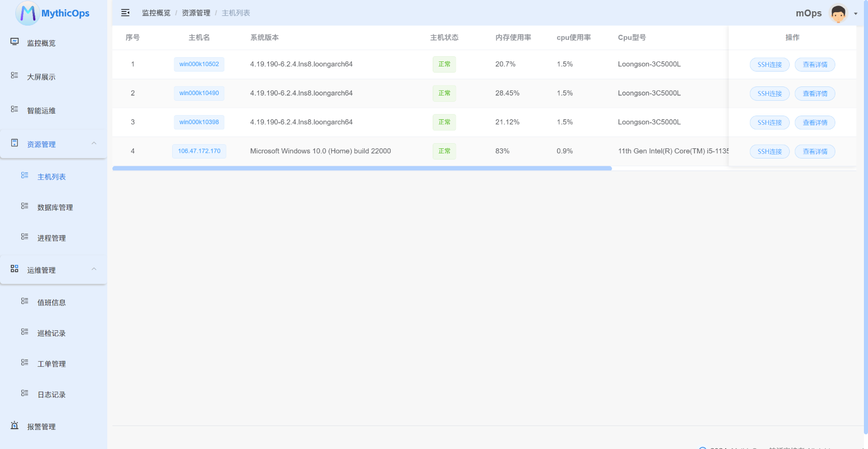Click the Microsoft Windows 10.0 system version cell
Image resolution: width=868 pixels, height=449 pixels.
320,151
